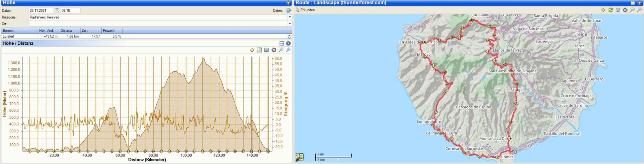
Task: Toggle the yellow marker diamond on map toolbar
Action: click(603, 10)
